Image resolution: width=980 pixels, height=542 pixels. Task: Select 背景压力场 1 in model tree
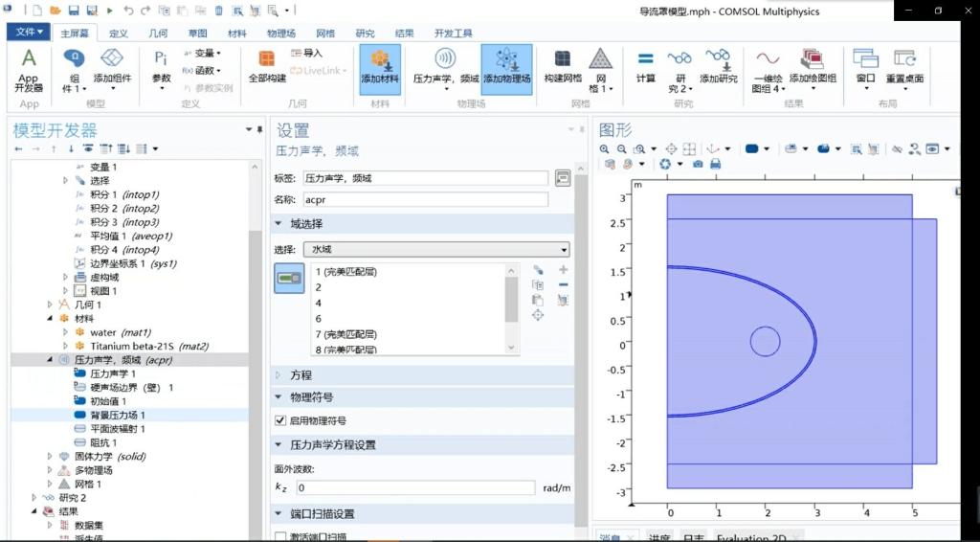tap(117, 415)
